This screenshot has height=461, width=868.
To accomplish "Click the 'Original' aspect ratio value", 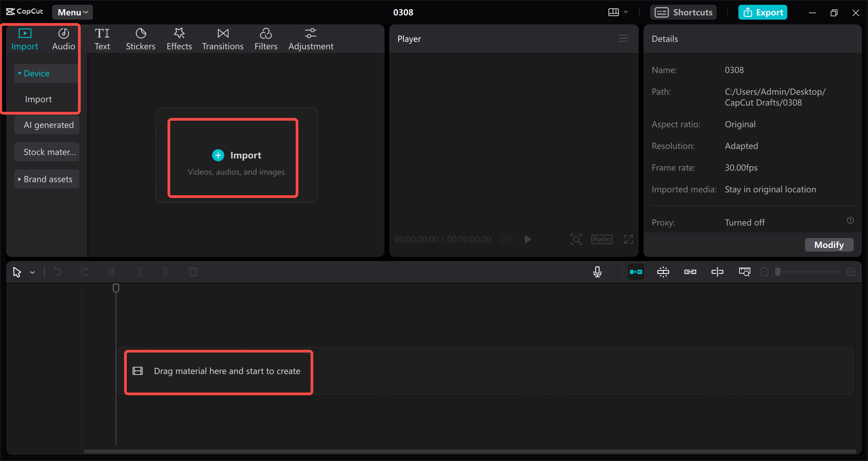I will click(x=740, y=124).
